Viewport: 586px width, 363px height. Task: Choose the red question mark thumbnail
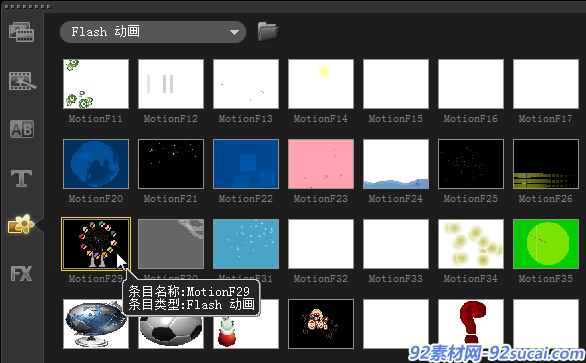coord(471,324)
